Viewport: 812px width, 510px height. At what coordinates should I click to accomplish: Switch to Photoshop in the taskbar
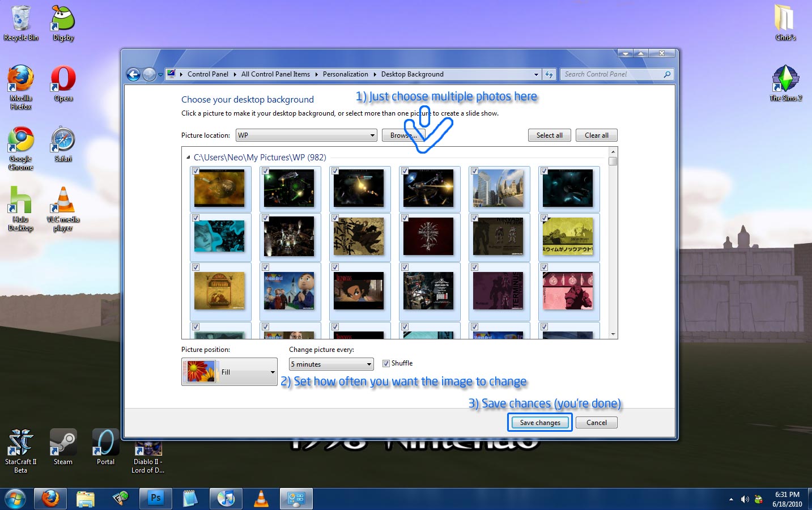coord(155,499)
